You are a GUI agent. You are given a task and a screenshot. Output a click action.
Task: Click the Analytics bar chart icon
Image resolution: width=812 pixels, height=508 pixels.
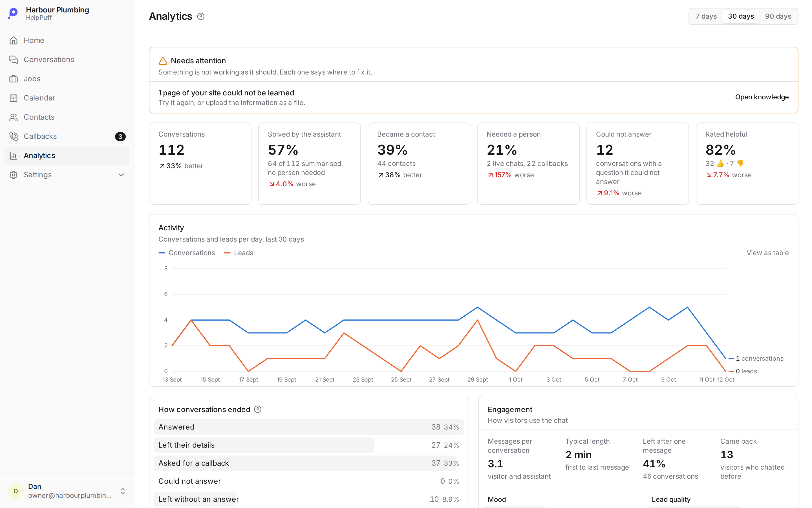point(14,155)
